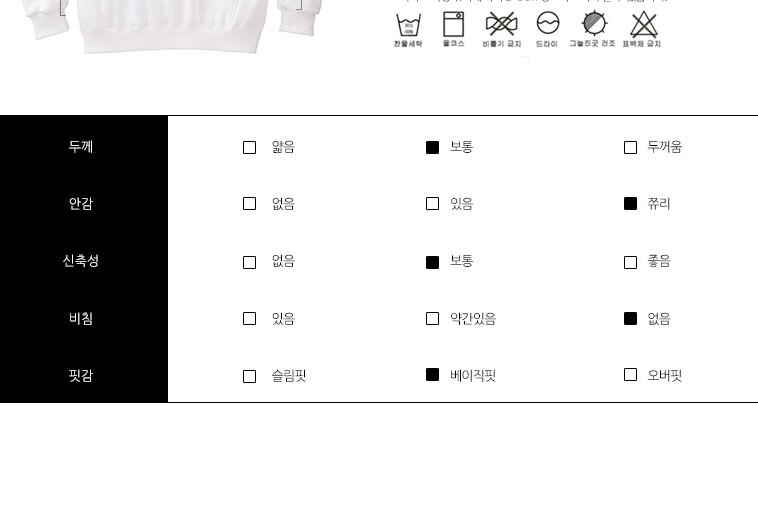This screenshot has height=508, width=758.
Task: Toggle the filled 쮸리 lining checkbox
Action: [x=630, y=203]
